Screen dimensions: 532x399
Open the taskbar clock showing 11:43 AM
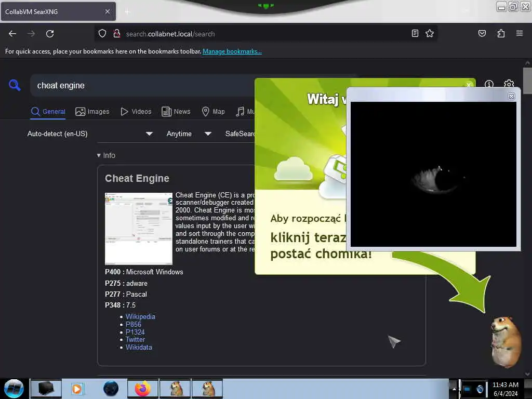click(505, 389)
